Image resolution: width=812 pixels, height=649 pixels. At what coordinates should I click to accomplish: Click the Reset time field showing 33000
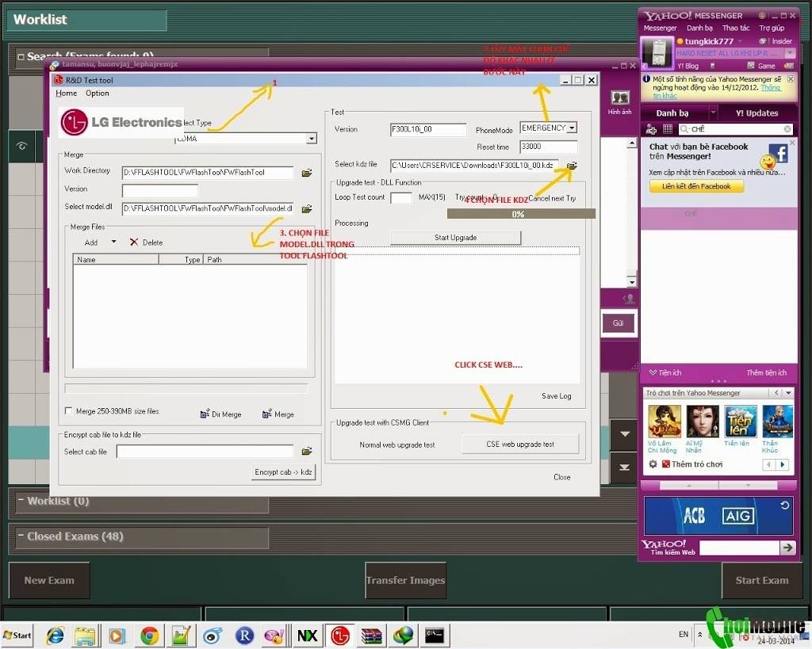(x=549, y=147)
